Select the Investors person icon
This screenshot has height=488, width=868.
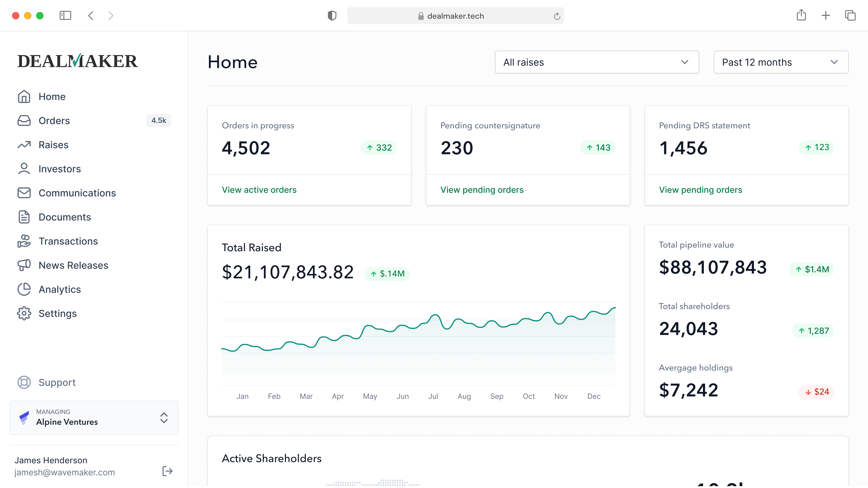(24, 169)
